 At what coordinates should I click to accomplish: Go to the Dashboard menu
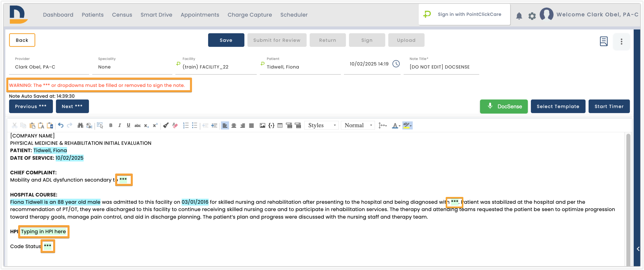click(x=58, y=15)
